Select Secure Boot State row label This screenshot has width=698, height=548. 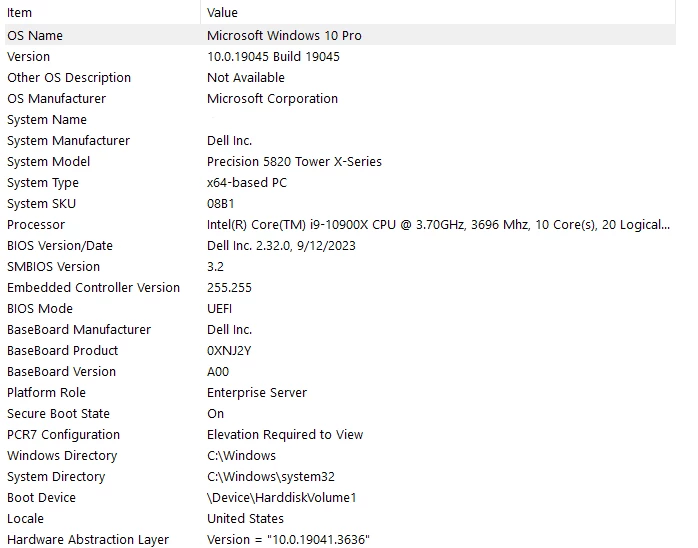pyautogui.click(x=58, y=413)
